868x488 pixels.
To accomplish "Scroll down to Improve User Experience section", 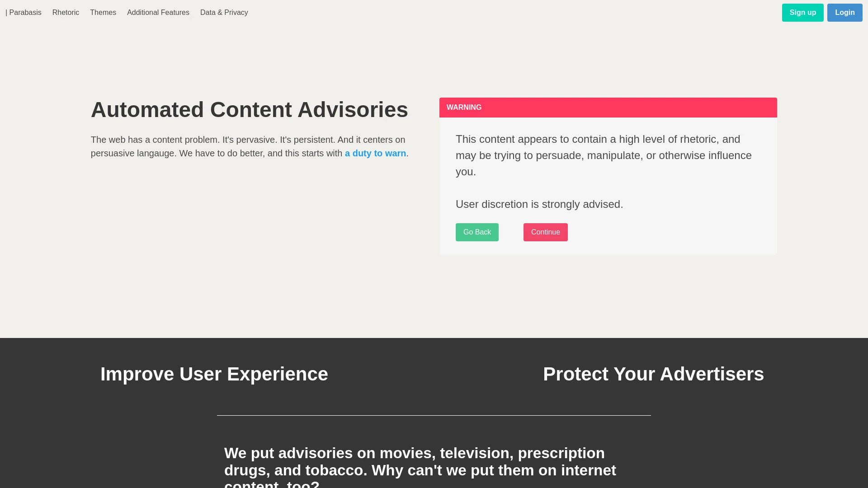I will pos(214,374).
